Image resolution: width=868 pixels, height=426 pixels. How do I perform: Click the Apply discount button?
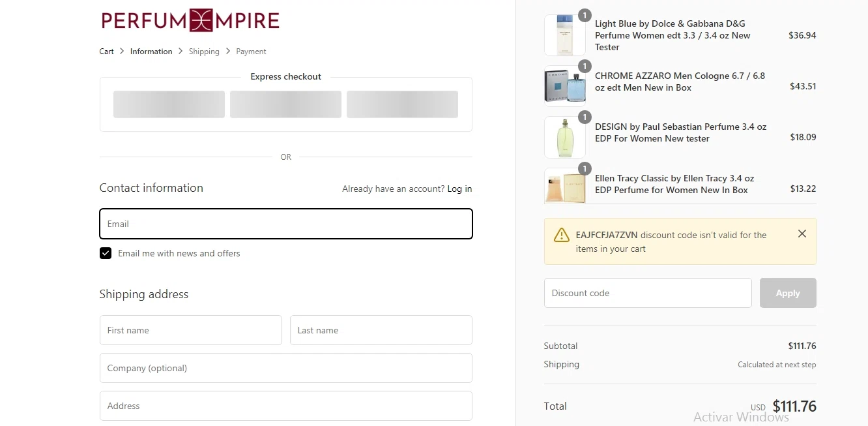coord(788,293)
